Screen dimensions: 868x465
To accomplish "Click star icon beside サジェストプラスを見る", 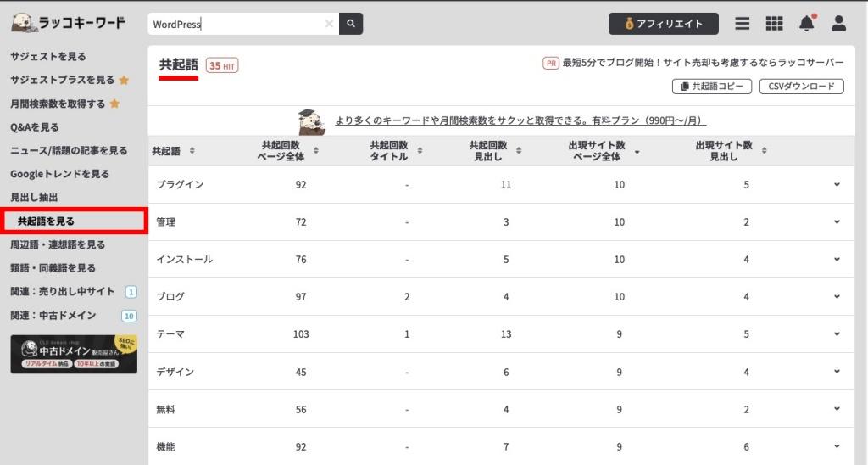I will click(124, 81).
